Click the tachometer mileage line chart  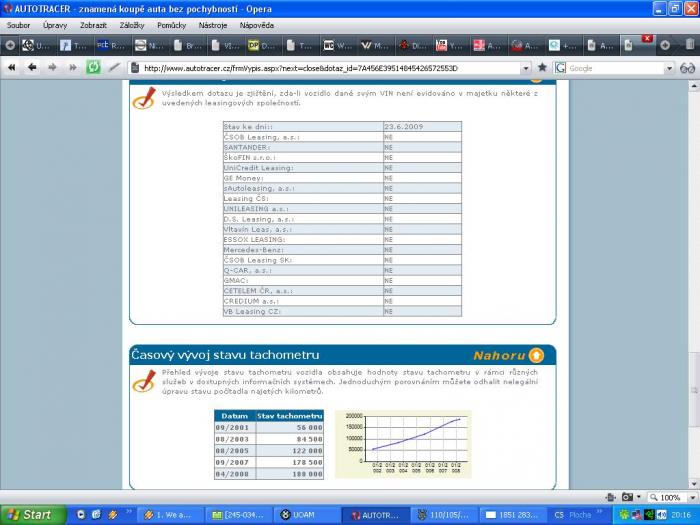click(402, 443)
